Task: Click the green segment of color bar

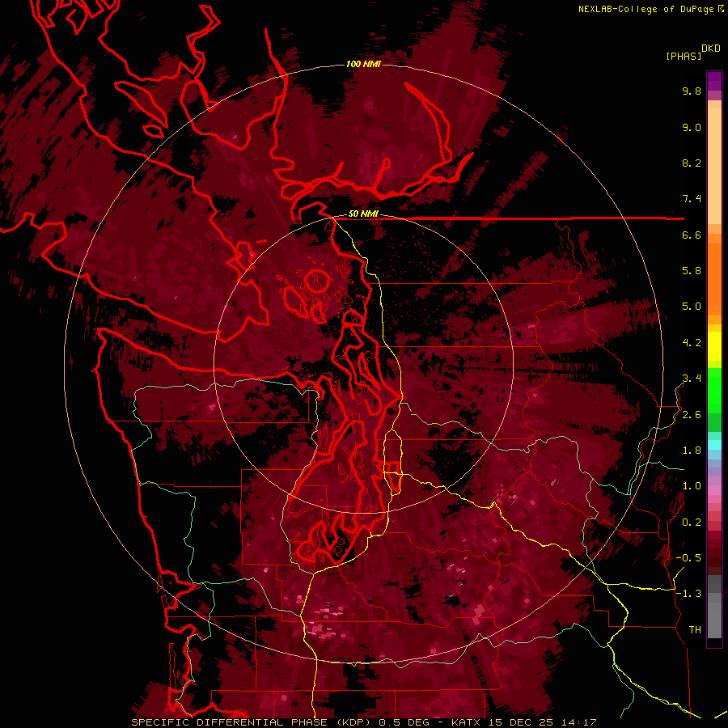Action: (714, 400)
